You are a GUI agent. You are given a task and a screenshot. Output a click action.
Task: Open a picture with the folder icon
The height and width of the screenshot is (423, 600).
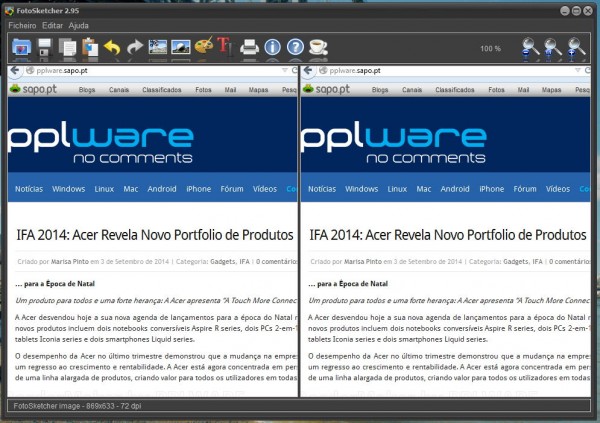(21, 47)
